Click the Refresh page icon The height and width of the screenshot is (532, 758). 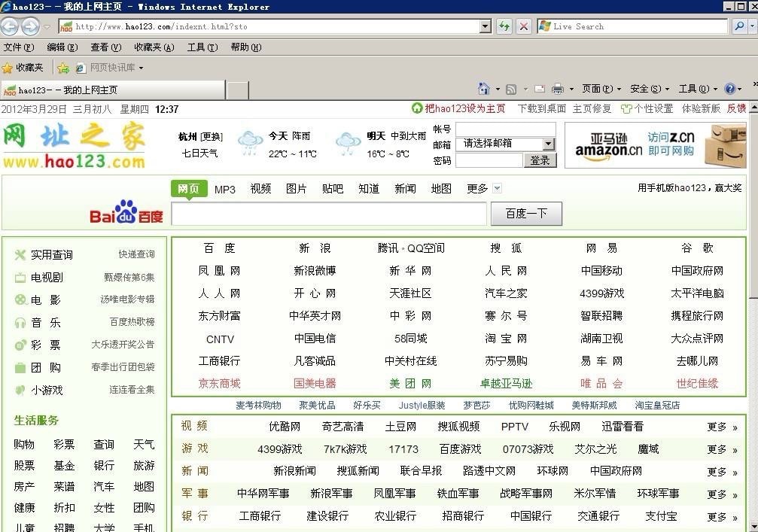504,26
